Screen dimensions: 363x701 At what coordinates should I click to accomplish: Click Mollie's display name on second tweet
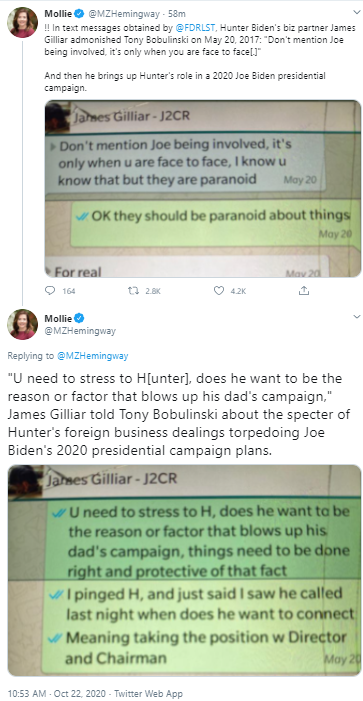[x=58, y=318]
